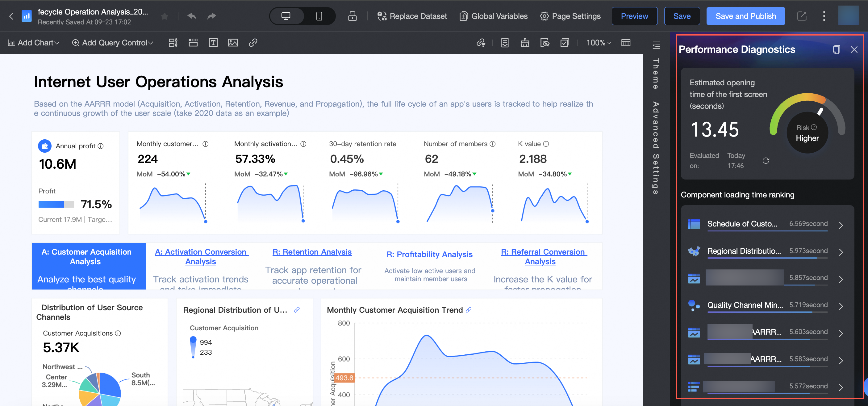Image resolution: width=868 pixels, height=406 pixels.
Task: Switch to mobile layout view
Action: coord(319,16)
